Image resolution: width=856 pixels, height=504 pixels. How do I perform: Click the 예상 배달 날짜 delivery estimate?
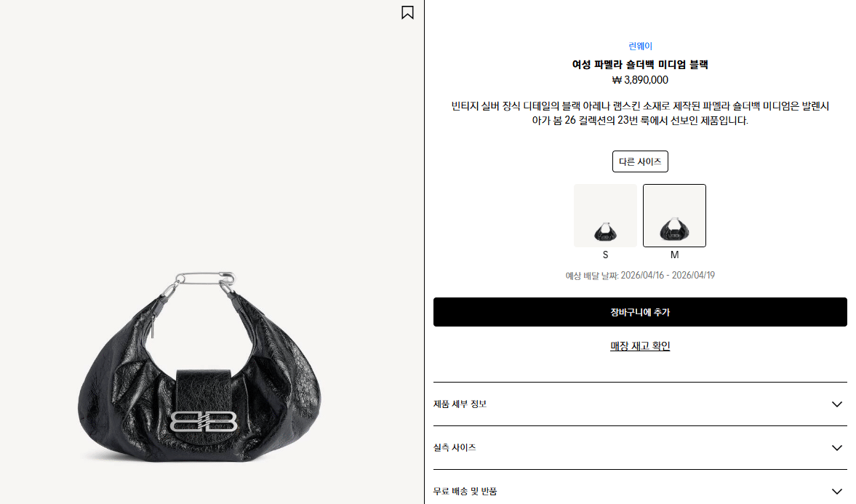[x=640, y=275]
